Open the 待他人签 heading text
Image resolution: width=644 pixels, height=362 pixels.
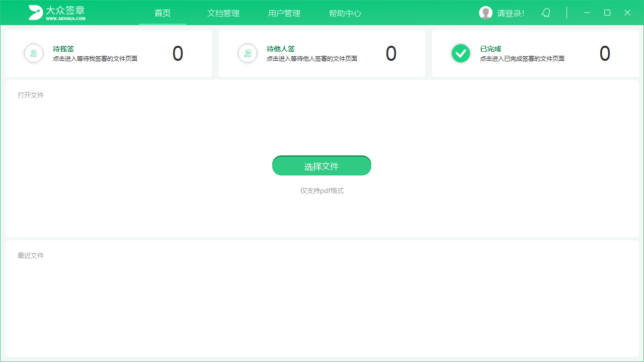pyautogui.click(x=281, y=49)
